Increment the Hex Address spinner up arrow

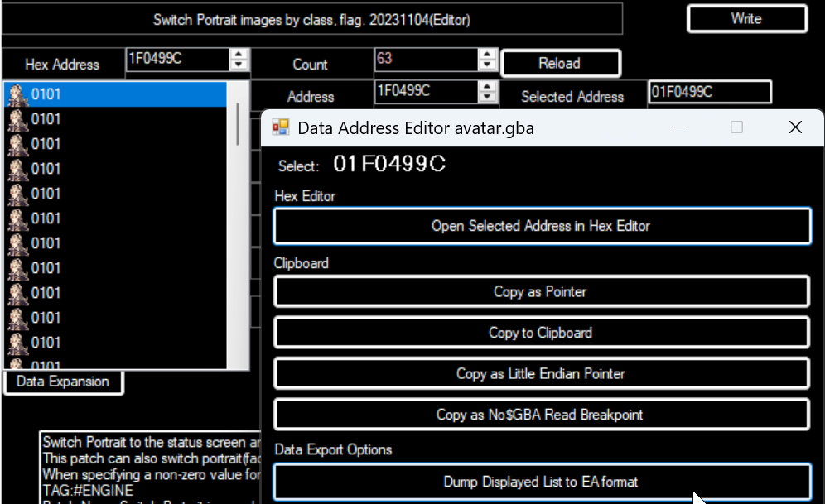tap(239, 55)
